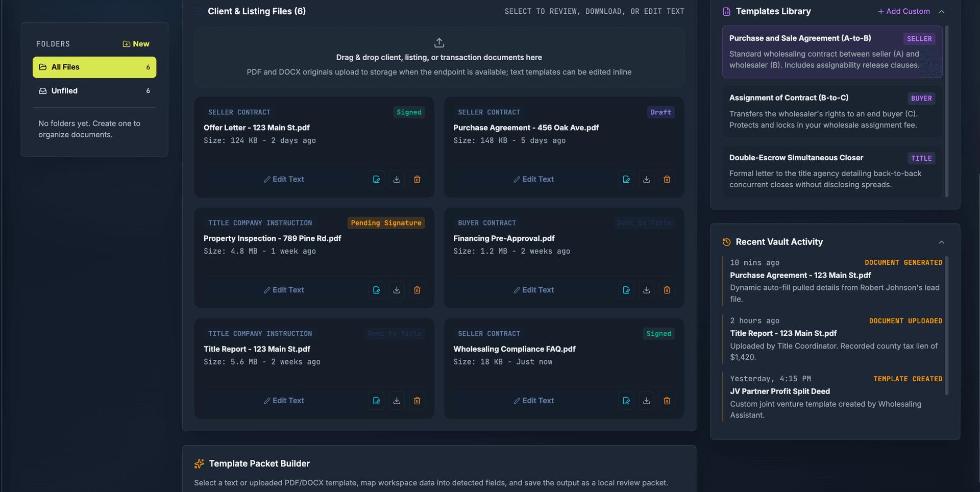Click the Draft status badge
This screenshot has width=980, height=492.
pyautogui.click(x=660, y=112)
